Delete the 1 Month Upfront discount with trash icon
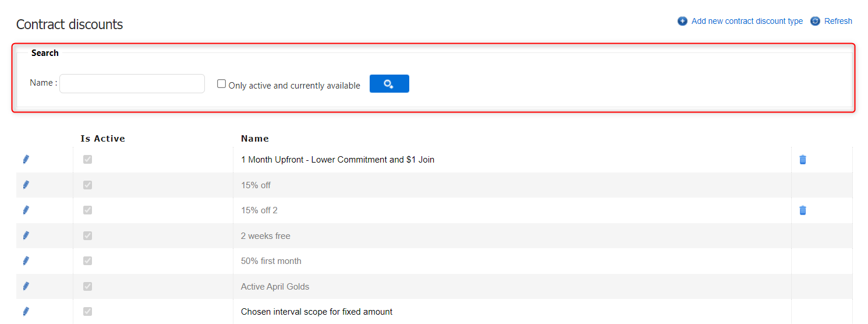 click(x=803, y=160)
